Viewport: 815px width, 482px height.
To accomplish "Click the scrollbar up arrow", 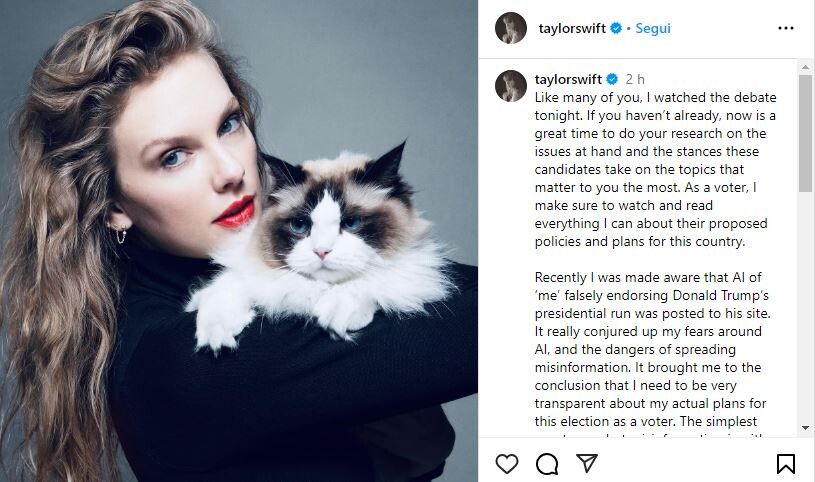I will point(806,68).
